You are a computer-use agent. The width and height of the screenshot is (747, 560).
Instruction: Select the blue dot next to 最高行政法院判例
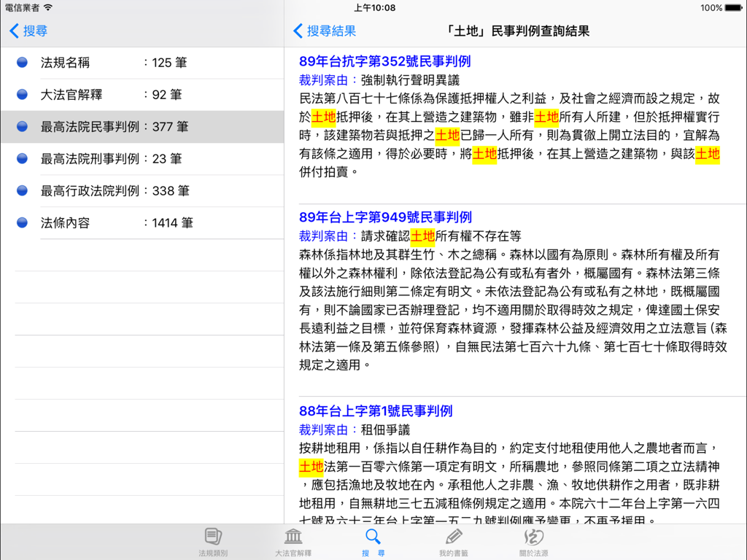[22, 190]
